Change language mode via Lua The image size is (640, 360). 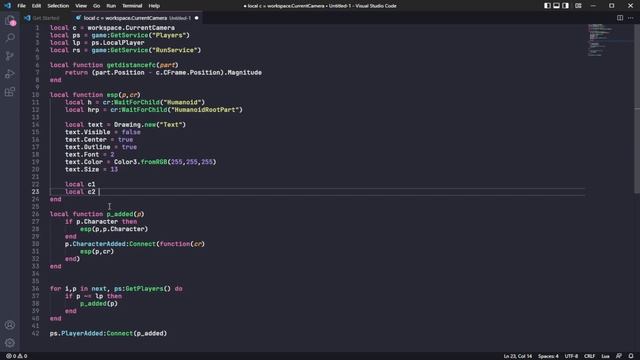[x=605, y=356]
